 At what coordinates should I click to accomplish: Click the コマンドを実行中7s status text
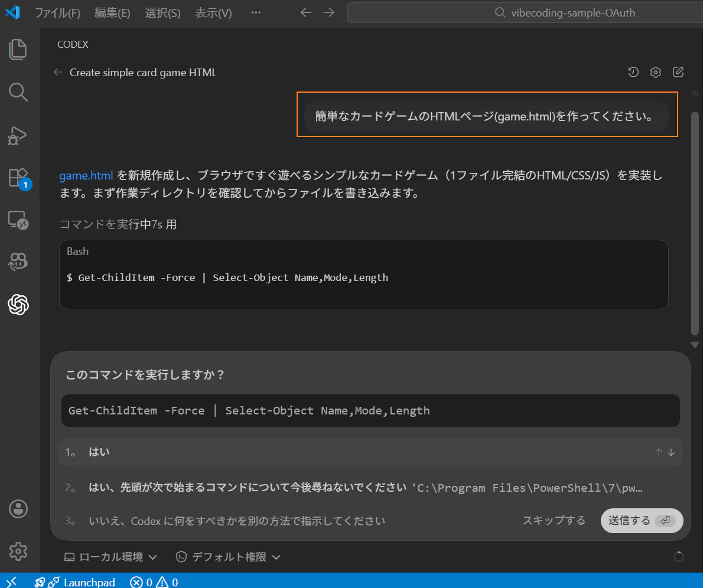coord(118,224)
